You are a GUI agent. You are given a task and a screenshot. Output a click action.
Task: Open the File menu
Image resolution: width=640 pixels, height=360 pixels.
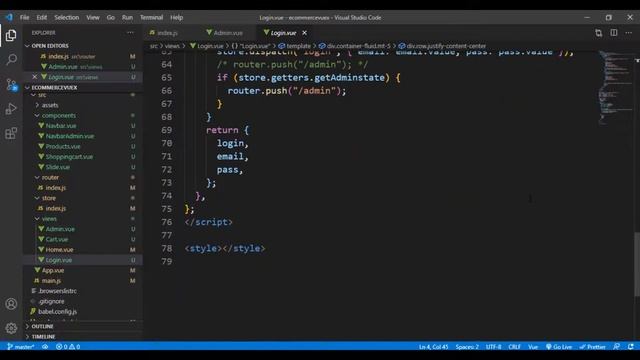[x=24, y=18]
